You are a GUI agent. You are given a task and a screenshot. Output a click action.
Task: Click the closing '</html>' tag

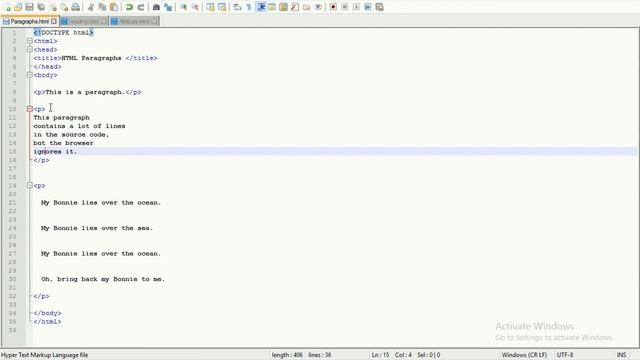47,322
